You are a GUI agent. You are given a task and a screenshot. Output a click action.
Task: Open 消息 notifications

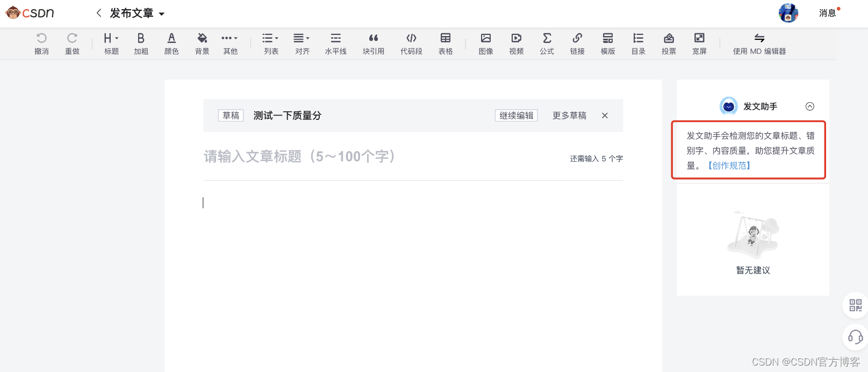(x=828, y=13)
